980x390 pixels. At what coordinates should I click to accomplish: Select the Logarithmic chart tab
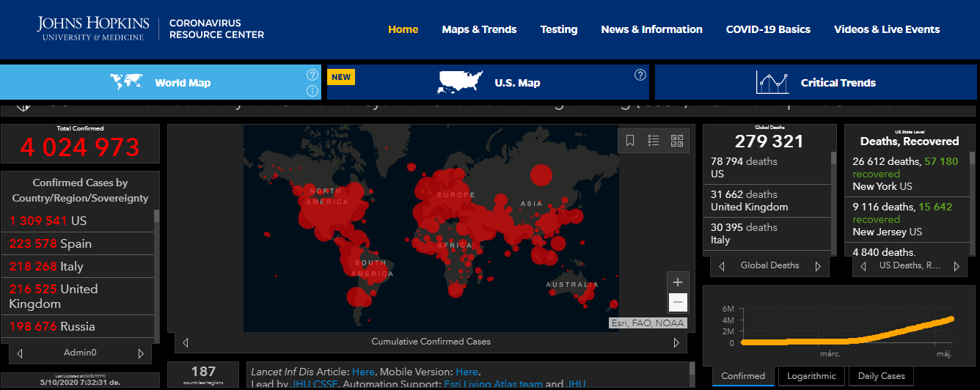pos(811,376)
